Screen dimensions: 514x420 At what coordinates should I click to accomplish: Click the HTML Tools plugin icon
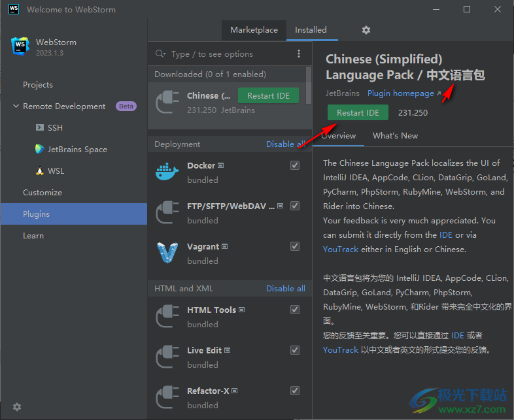[x=167, y=316]
